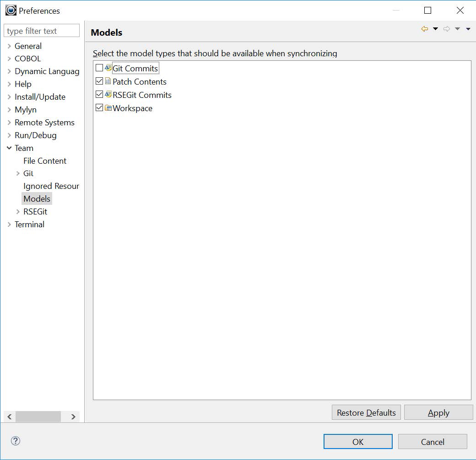This screenshot has width=476, height=460.
Task: Enable the Git Commits checkbox
Action: coord(99,68)
